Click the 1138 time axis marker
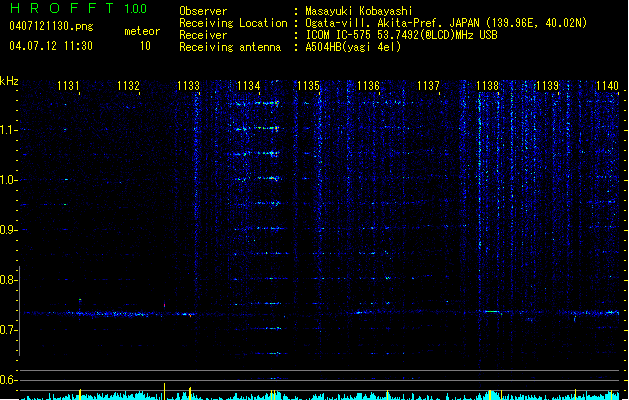 [x=487, y=86]
